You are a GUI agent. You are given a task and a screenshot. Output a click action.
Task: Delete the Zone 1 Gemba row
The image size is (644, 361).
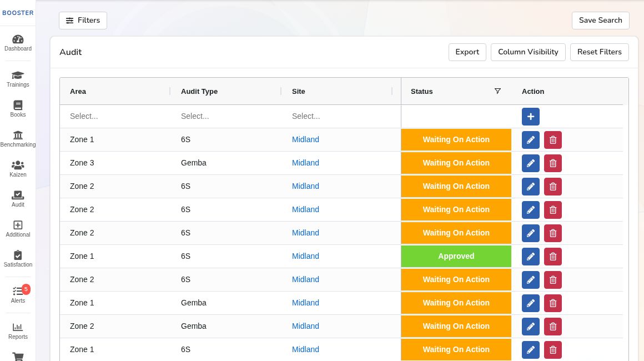553,303
